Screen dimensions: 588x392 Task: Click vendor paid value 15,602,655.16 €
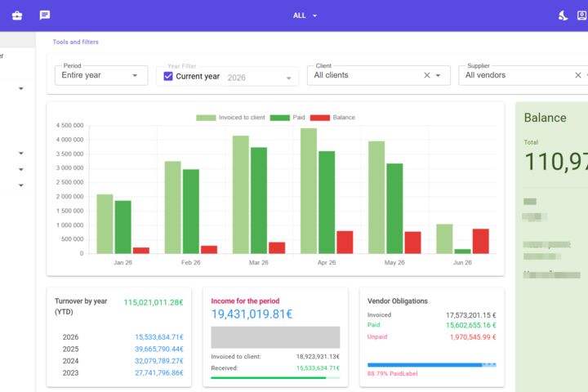click(x=471, y=325)
